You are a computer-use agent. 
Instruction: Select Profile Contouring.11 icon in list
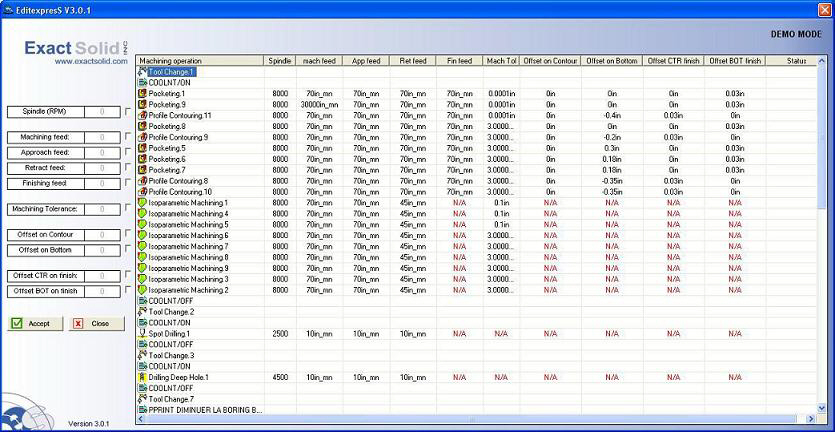(x=142, y=115)
